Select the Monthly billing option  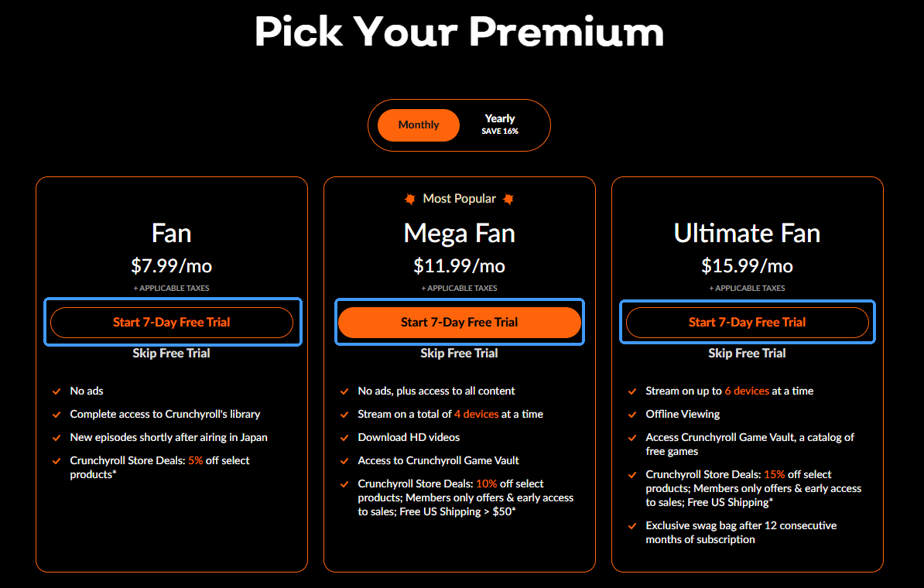(418, 124)
